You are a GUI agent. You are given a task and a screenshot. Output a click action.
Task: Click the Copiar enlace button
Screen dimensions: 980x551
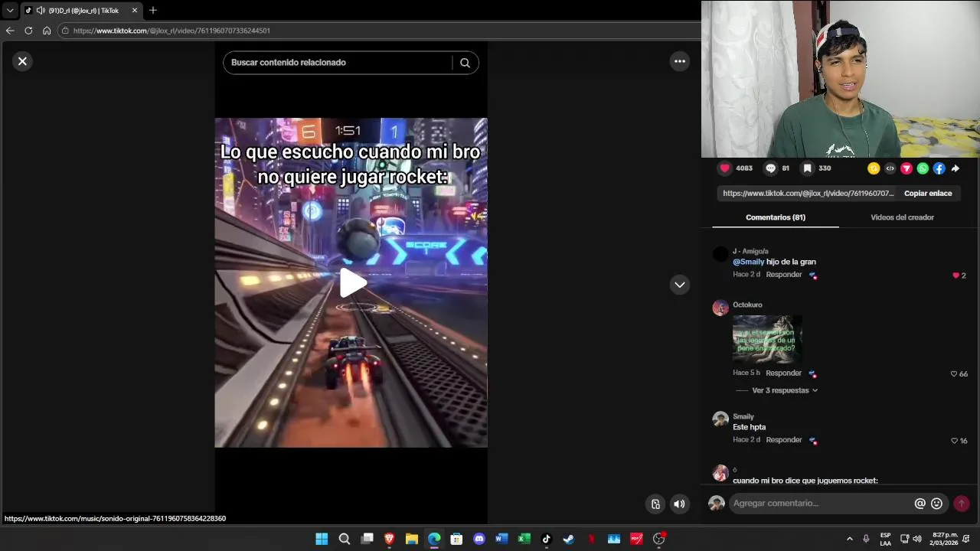[928, 194]
